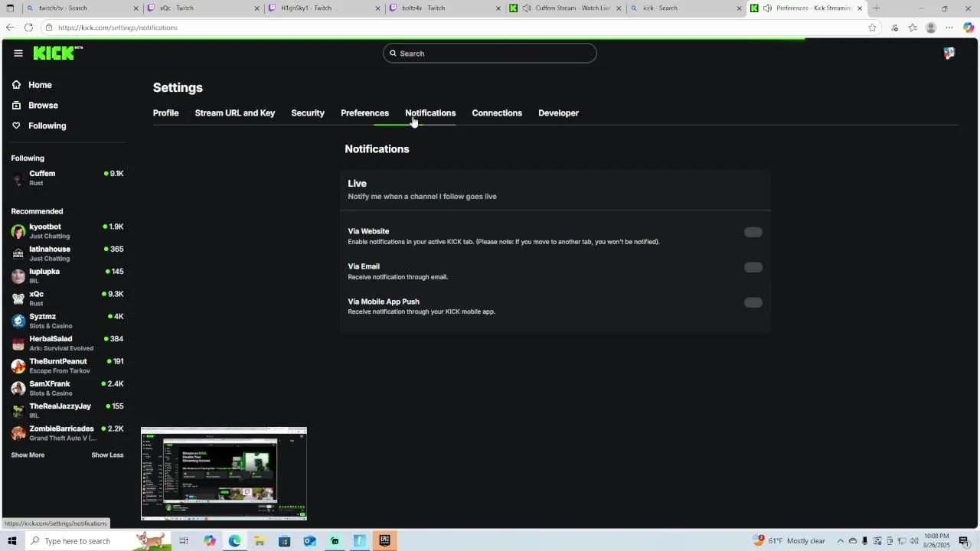Click the Kick search field
The image size is (980, 551).
tap(490, 54)
